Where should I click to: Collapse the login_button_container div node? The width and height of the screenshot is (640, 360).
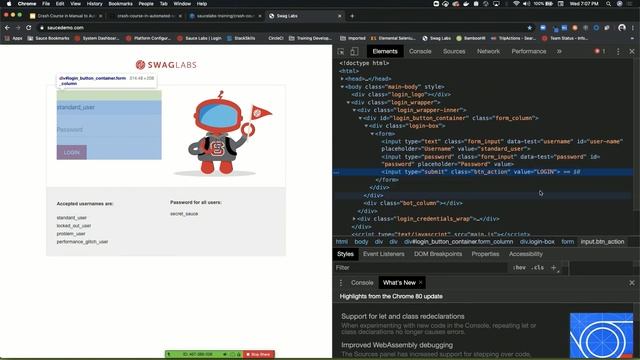pos(360,118)
